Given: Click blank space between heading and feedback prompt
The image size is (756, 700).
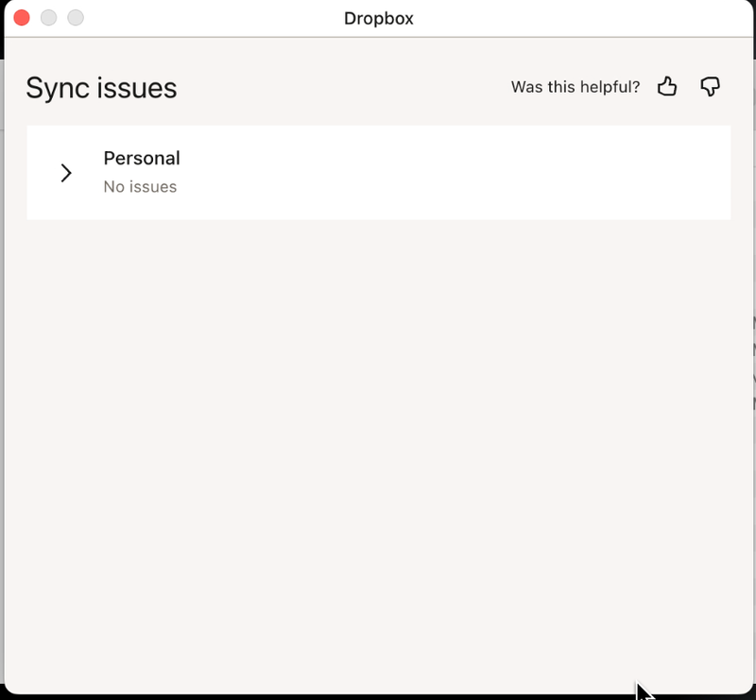Looking at the screenshot, I should 340,88.
